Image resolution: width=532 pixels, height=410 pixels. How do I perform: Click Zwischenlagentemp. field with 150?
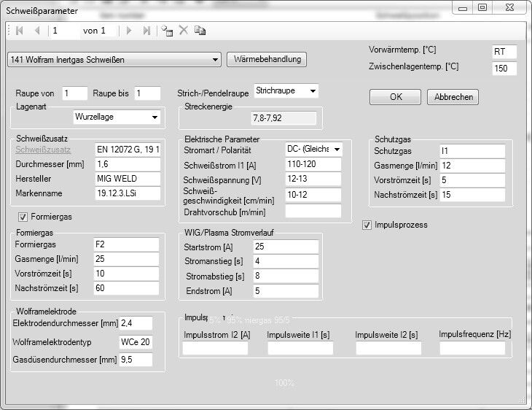[x=504, y=69]
